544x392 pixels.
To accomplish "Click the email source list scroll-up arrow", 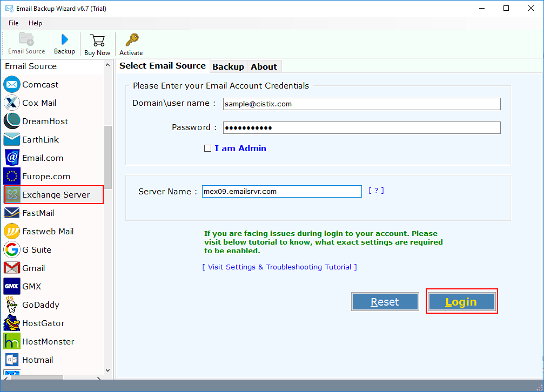I will 108,65.
